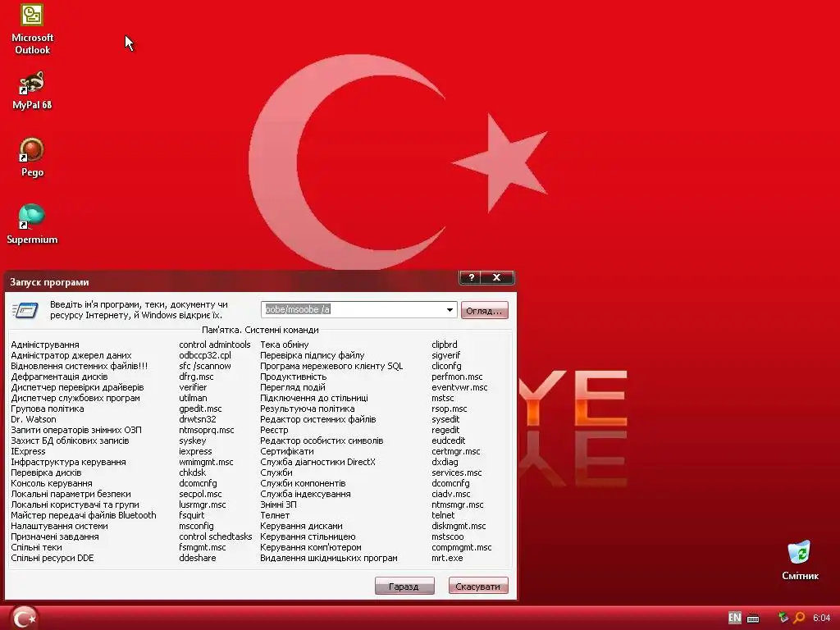The height and width of the screenshot is (630, 840).
Task: Cancel with the Скасувати button
Action: point(478,586)
